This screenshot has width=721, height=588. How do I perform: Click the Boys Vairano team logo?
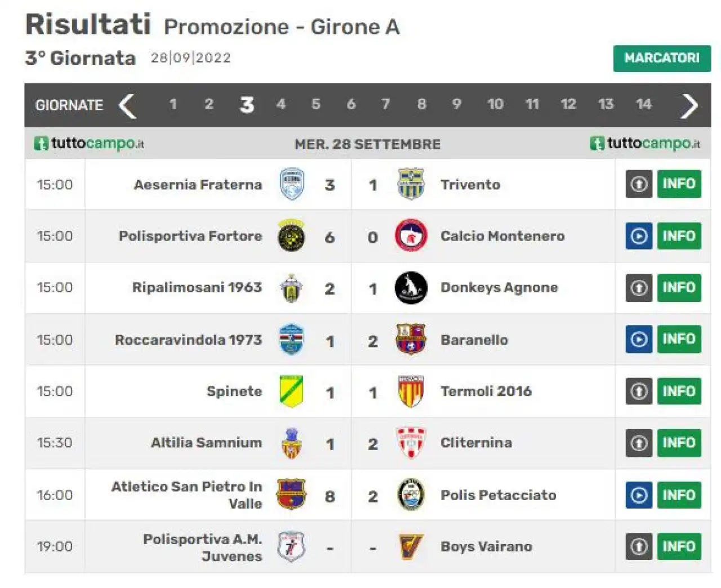pos(411,546)
